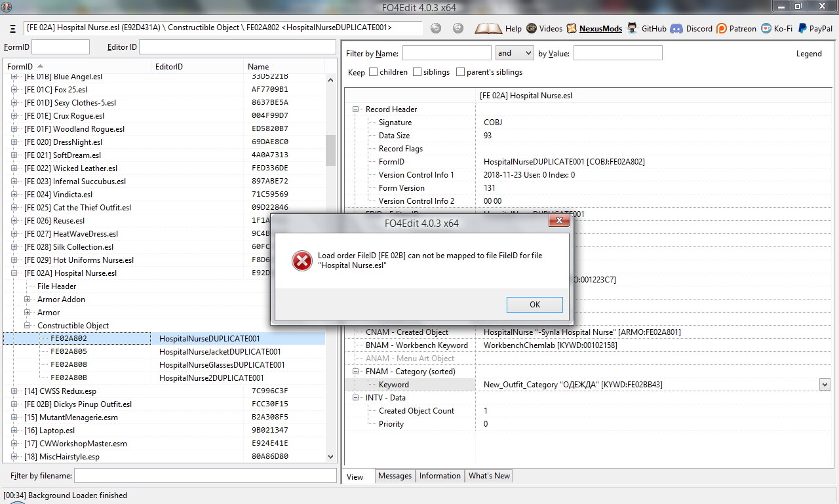The image size is (839, 504).
Task: Open the Discord toolbar icon
Action: click(676, 28)
